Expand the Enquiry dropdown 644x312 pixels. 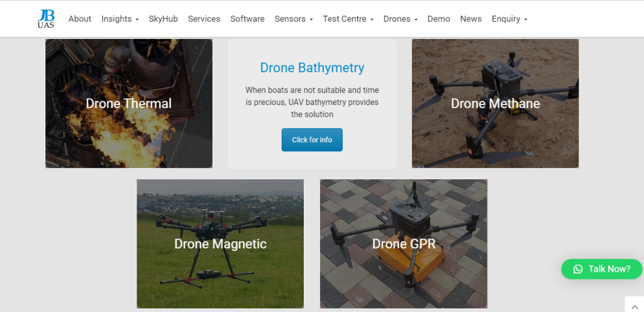click(x=509, y=19)
